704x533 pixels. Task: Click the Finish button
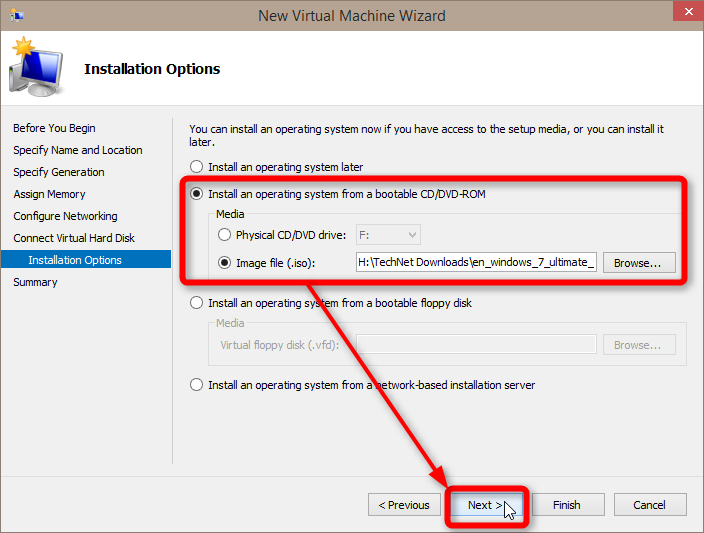pos(568,505)
